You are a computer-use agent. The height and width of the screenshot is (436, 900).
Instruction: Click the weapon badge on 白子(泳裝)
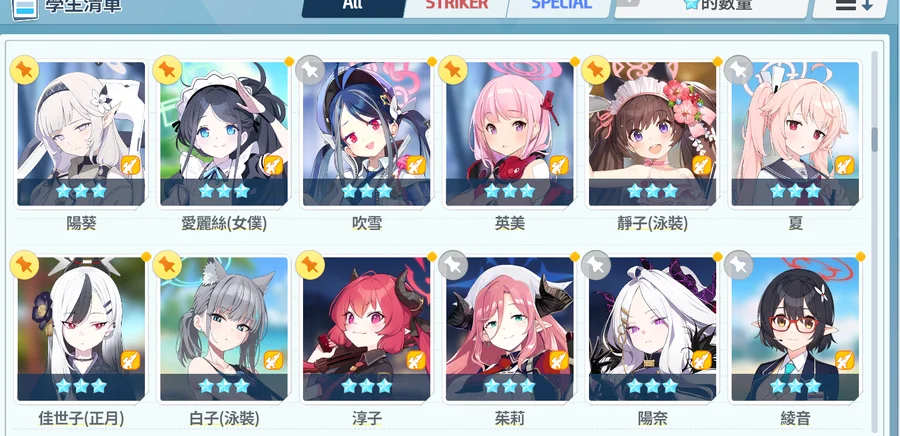(x=273, y=360)
